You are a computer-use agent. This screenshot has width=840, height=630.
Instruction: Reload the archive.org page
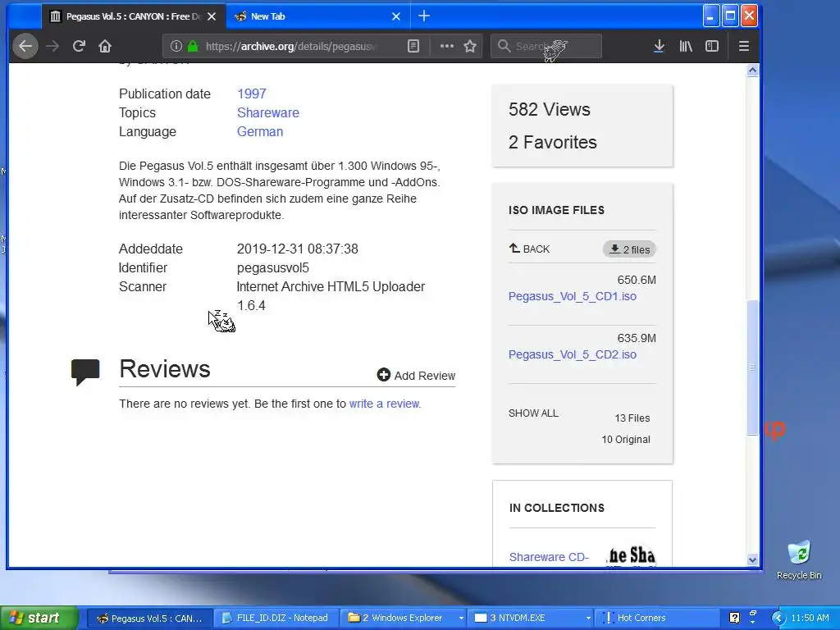tap(79, 46)
